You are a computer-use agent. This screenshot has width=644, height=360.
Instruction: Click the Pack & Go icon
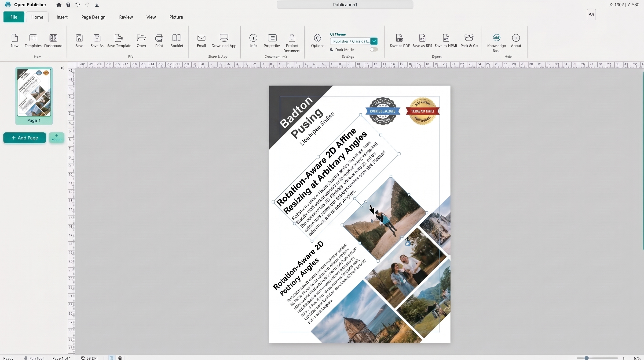pos(469,38)
